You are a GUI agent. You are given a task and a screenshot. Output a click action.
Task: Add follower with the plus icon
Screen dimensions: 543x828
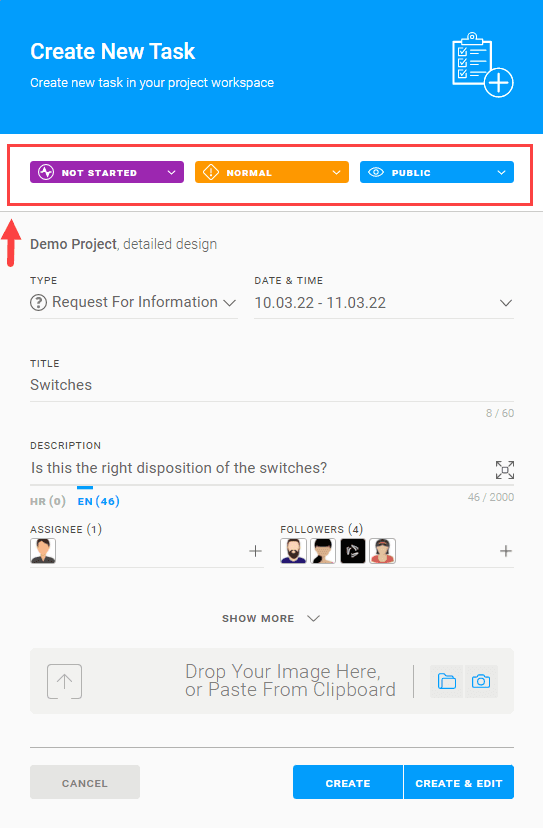tap(505, 551)
